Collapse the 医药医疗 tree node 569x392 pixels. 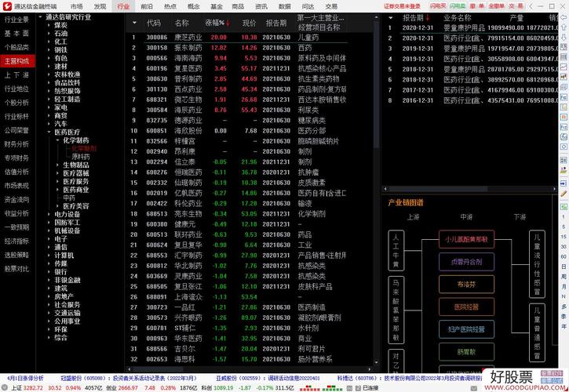(49, 132)
